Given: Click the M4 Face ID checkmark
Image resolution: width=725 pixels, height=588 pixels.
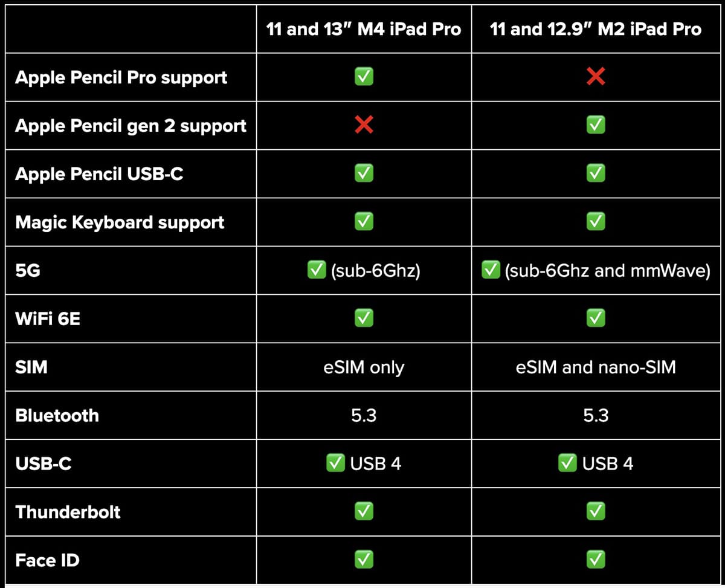Looking at the screenshot, I should click(x=363, y=560).
